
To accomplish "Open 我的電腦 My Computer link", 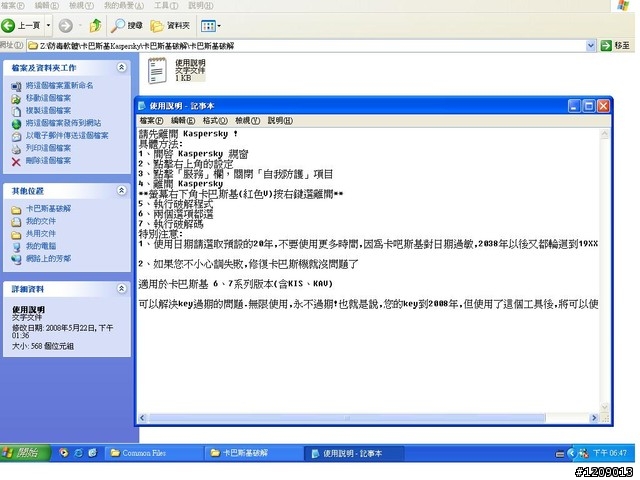I will coord(41,246).
